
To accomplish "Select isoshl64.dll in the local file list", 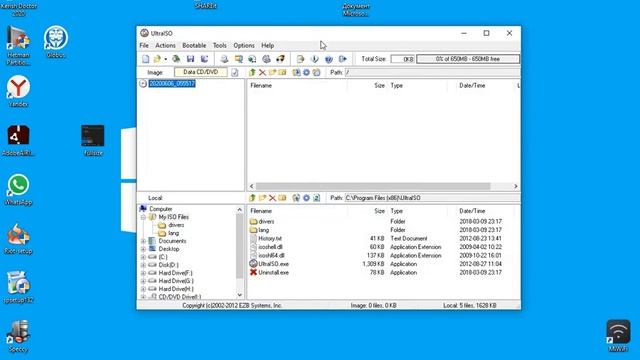I will tap(271, 256).
